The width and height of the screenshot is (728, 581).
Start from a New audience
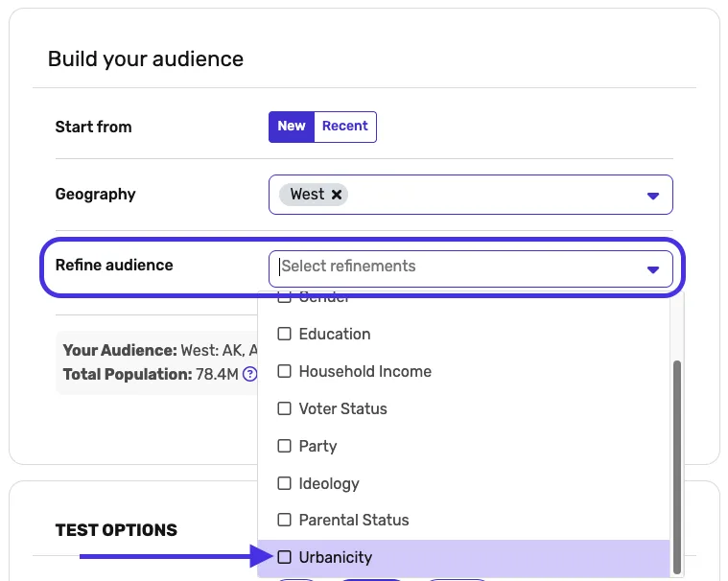pyautogui.click(x=292, y=127)
